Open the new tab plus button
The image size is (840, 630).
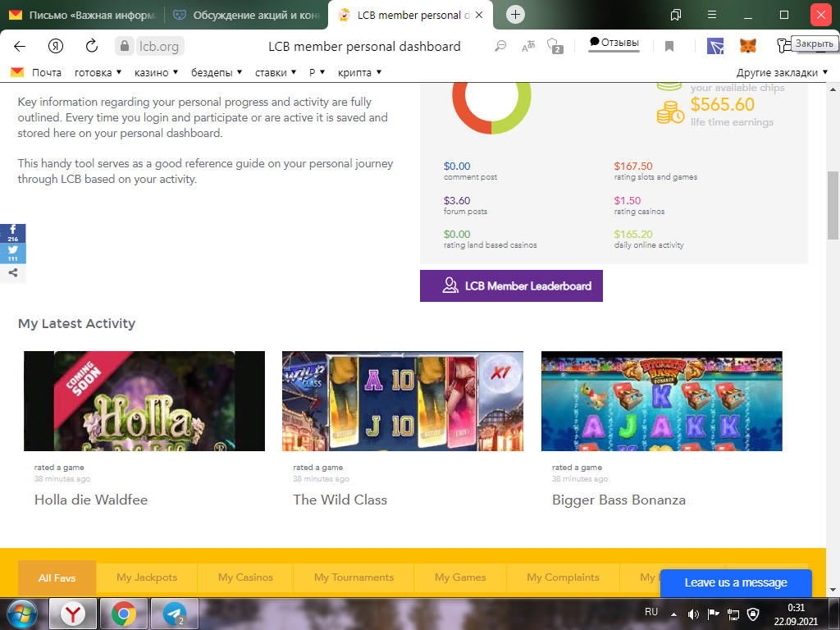515,15
